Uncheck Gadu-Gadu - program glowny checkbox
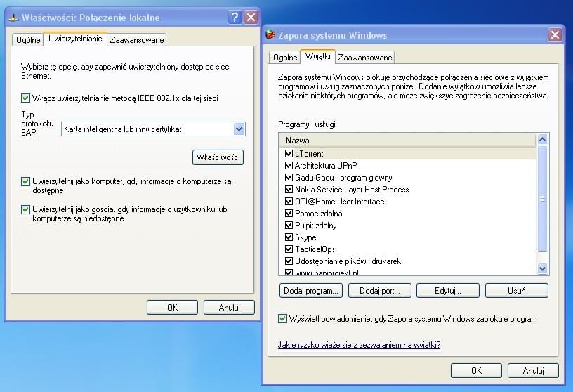Image resolution: width=573 pixels, height=392 pixels. 289,178
